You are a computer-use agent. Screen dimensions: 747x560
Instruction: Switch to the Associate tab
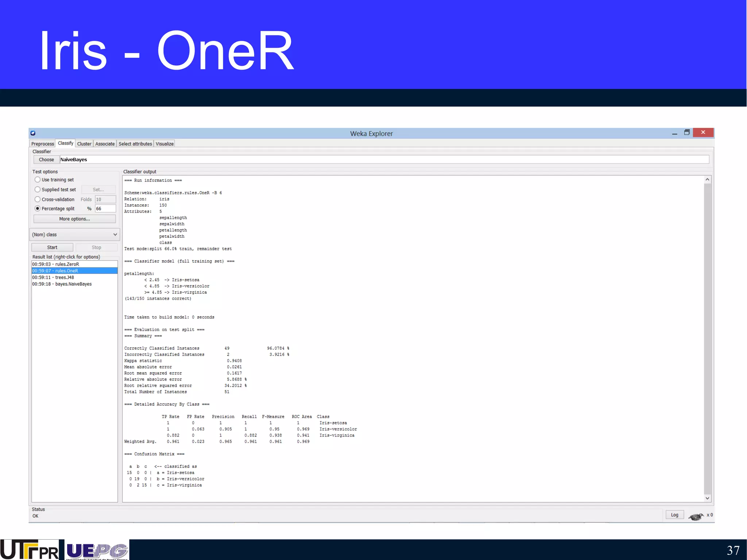click(x=105, y=144)
